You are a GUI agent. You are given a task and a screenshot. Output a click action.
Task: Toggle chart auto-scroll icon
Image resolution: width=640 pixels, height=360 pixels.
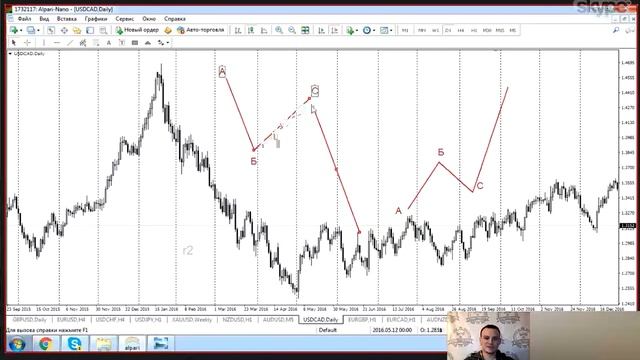(x=322, y=30)
